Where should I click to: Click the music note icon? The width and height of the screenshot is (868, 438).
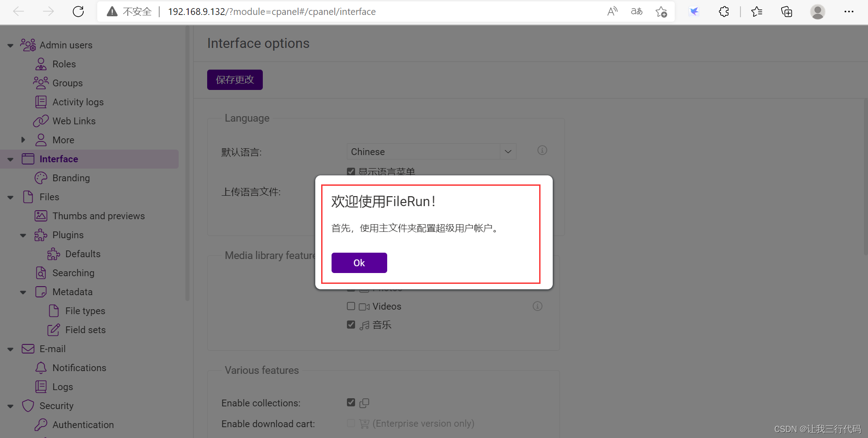click(365, 325)
